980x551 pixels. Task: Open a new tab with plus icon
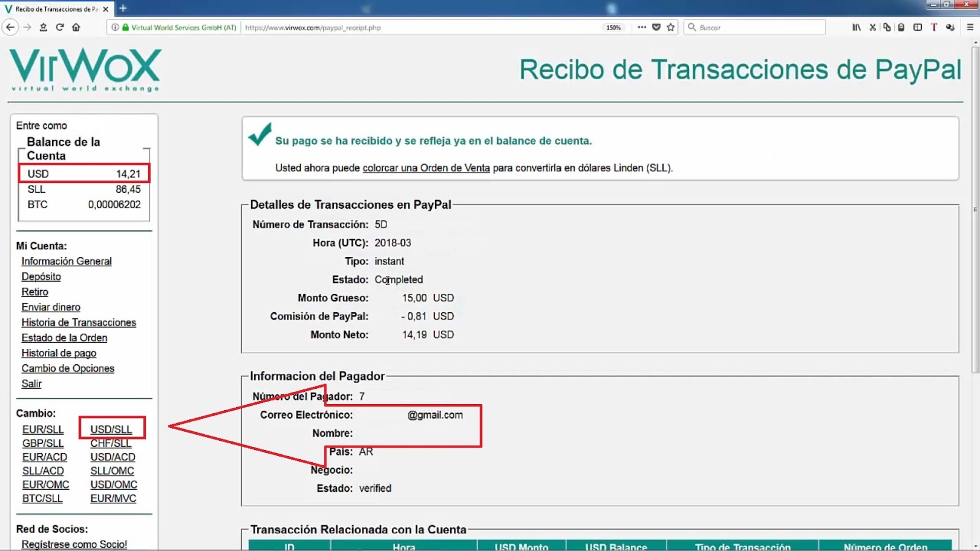pyautogui.click(x=123, y=8)
